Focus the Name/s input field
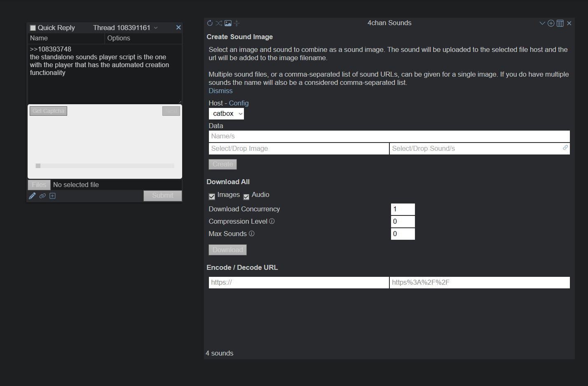Viewport: 588px width, 386px height. coord(389,136)
